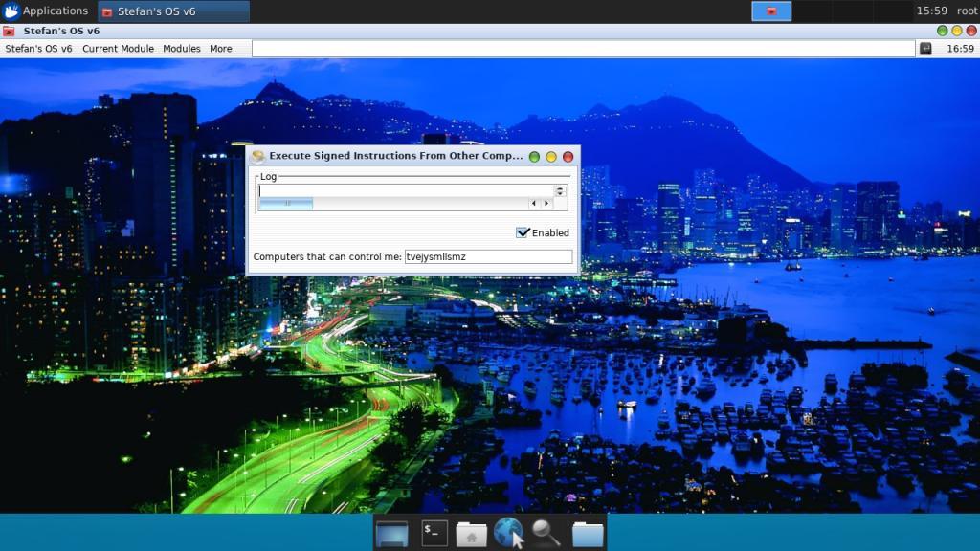Open the Applications menu
This screenshot has width=980, height=551.
pos(45,11)
